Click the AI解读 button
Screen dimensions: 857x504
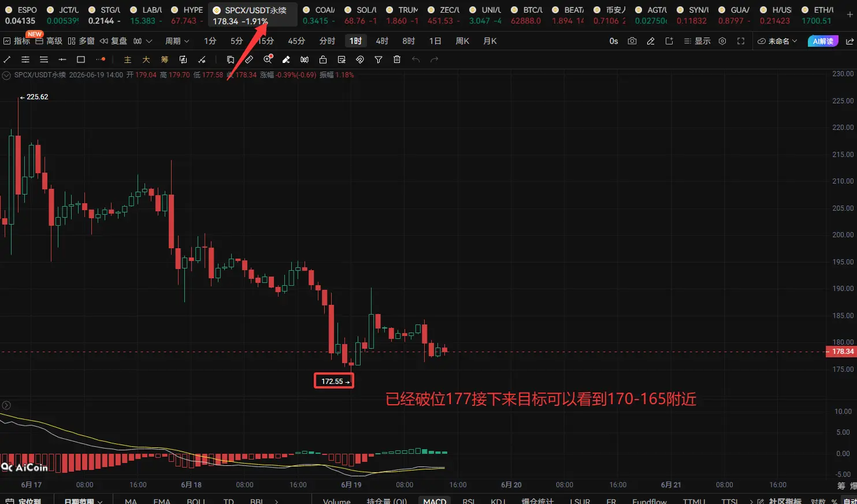coord(823,41)
